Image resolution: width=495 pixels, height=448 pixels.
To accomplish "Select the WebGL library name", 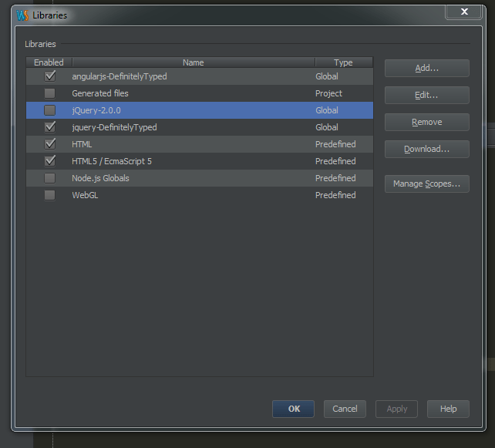I will click(x=85, y=195).
